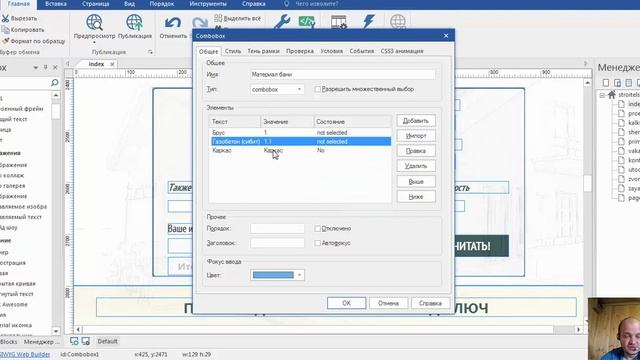Open the CSS3 анимация tab
640x360 pixels.
tap(402, 51)
